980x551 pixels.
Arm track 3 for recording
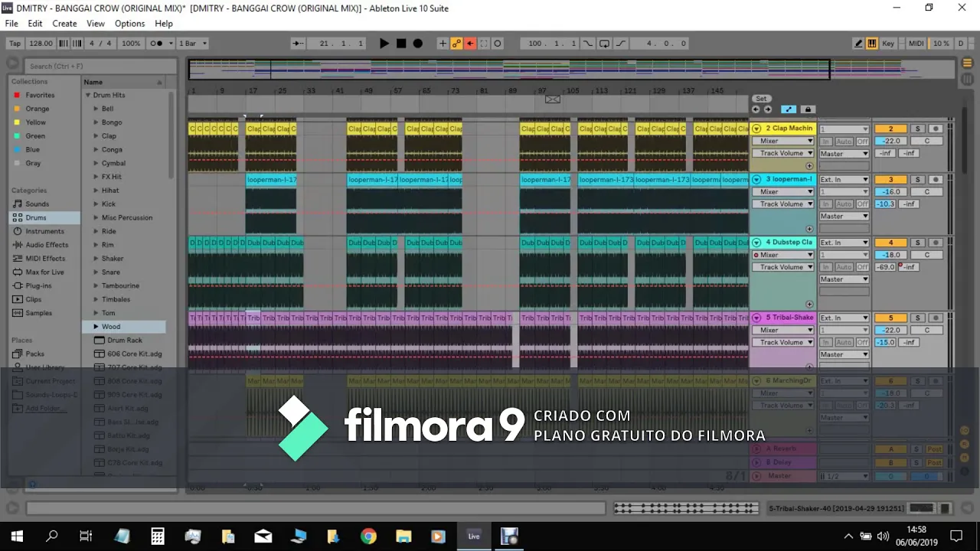[x=935, y=180]
